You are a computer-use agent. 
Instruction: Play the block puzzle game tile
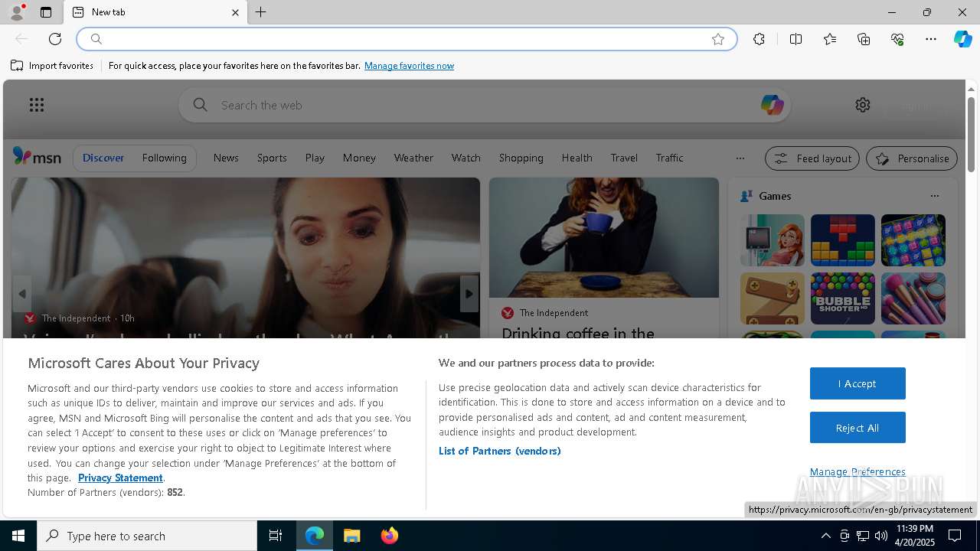click(x=843, y=240)
